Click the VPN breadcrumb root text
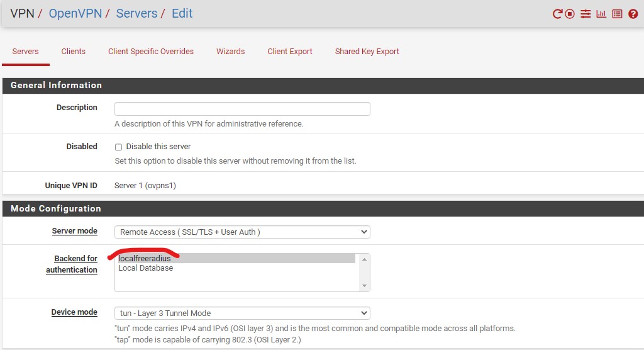 (22, 14)
